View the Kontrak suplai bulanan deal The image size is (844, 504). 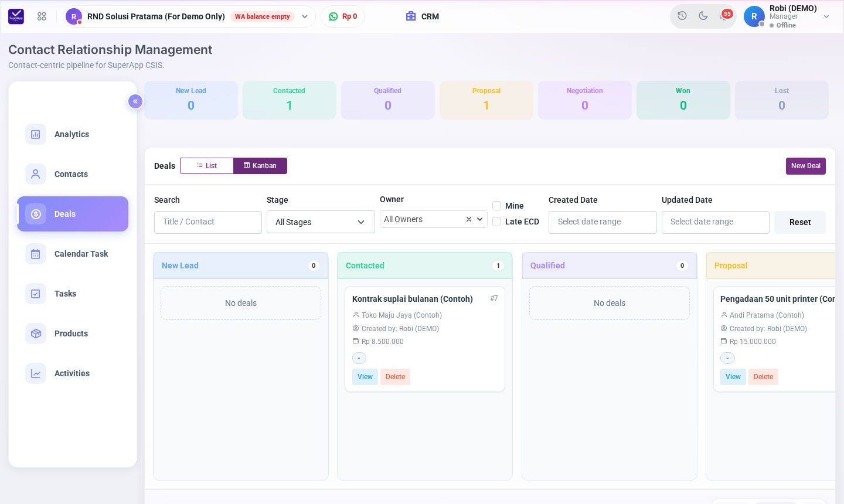coord(365,377)
